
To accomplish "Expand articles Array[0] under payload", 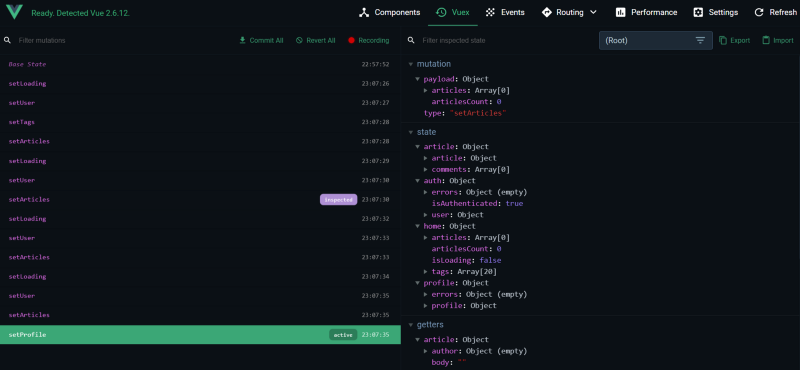I will (426, 90).
